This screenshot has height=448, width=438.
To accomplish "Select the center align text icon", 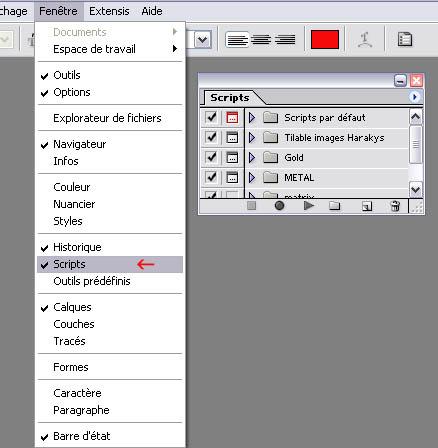I will click(x=261, y=40).
